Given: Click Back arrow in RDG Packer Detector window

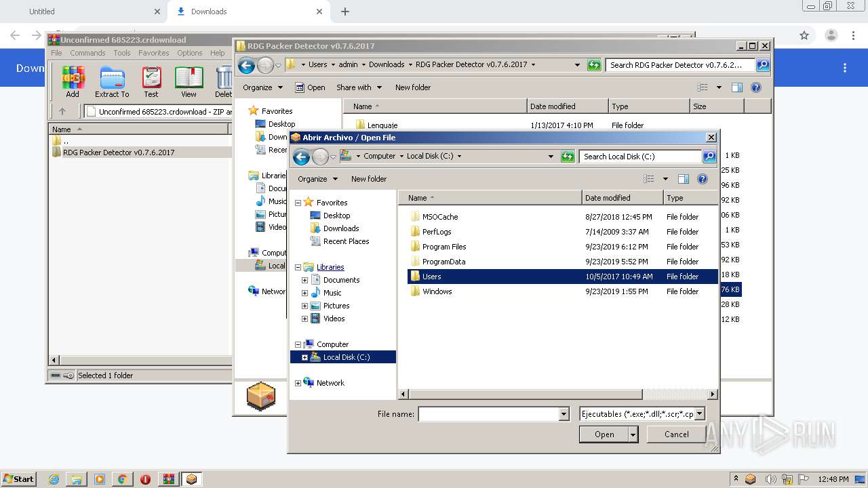Looking at the screenshot, I should pyautogui.click(x=247, y=65).
